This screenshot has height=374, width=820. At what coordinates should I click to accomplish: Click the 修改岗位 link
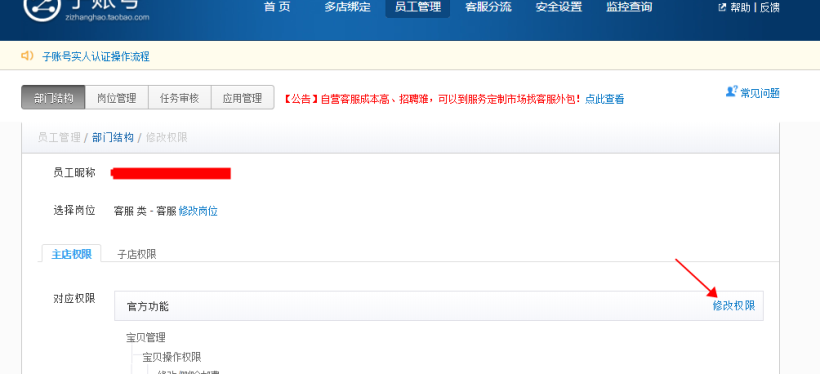tap(198, 211)
